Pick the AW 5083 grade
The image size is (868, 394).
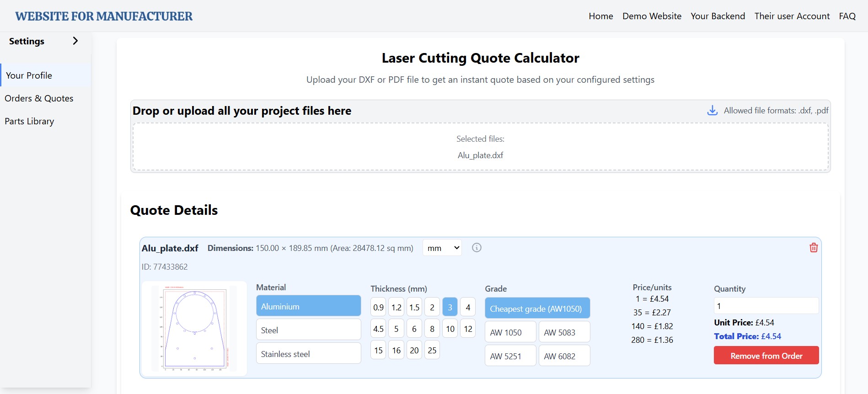coord(564,332)
